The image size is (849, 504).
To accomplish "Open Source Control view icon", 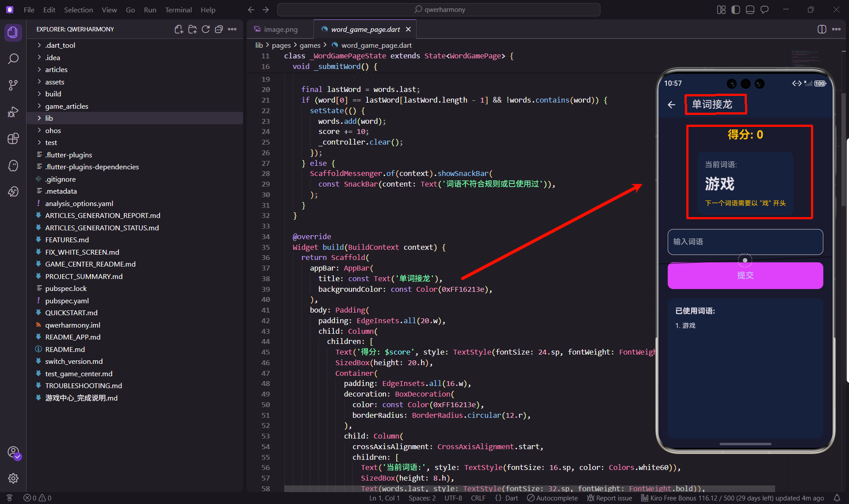I will coord(13,85).
